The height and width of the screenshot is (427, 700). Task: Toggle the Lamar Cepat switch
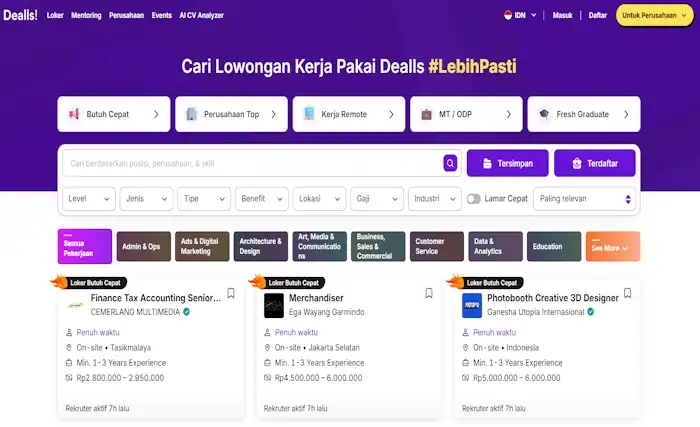click(x=474, y=199)
